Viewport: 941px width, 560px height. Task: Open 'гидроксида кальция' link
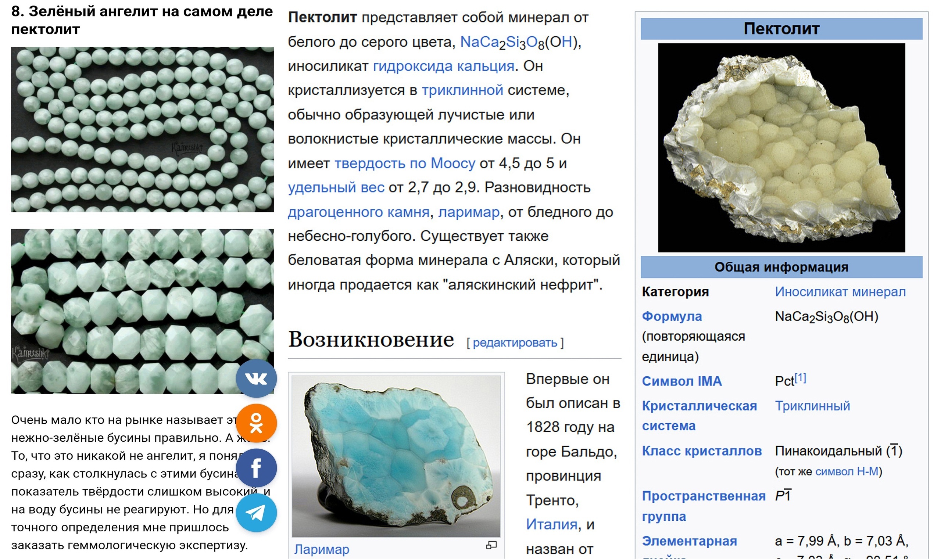click(443, 66)
